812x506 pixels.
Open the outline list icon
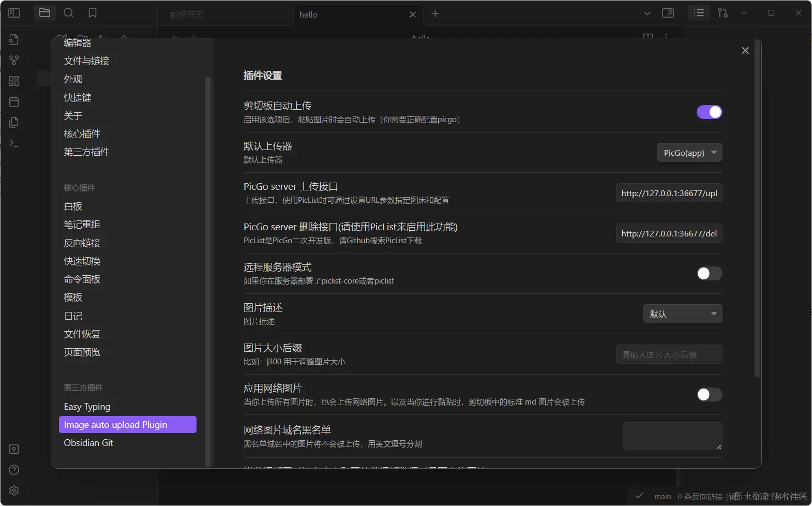tap(699, 13)
